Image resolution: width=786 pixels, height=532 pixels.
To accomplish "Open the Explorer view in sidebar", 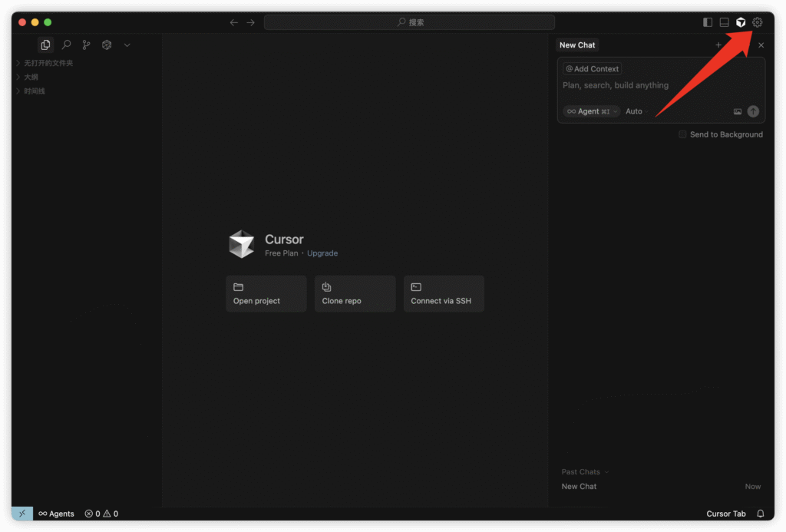I will [46, 45].
